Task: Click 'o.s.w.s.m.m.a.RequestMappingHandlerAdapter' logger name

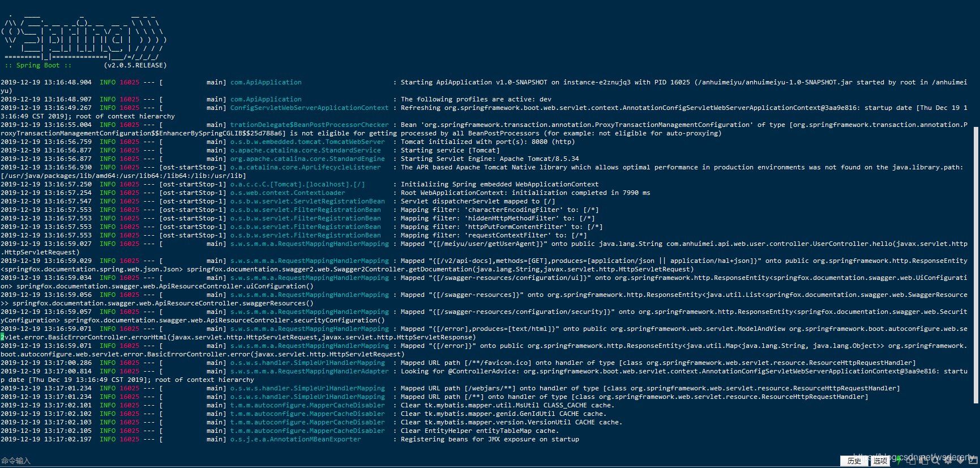Action: click(310, 371)
